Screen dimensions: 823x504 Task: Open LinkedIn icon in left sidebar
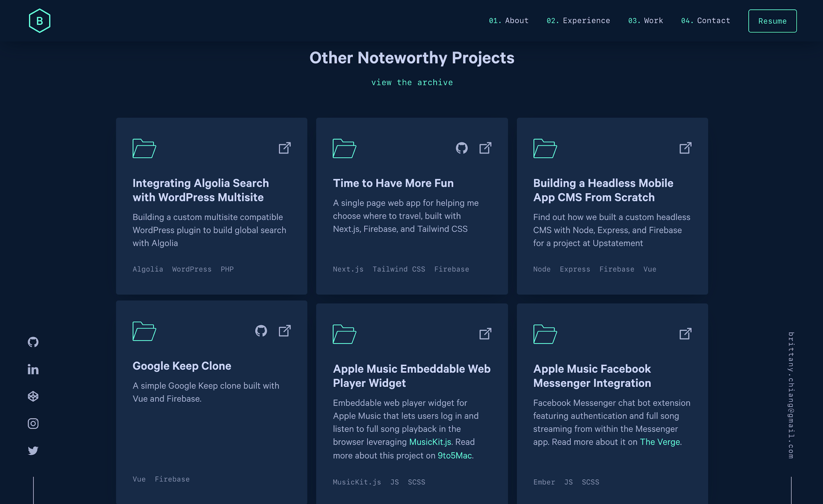click(33, 369)
